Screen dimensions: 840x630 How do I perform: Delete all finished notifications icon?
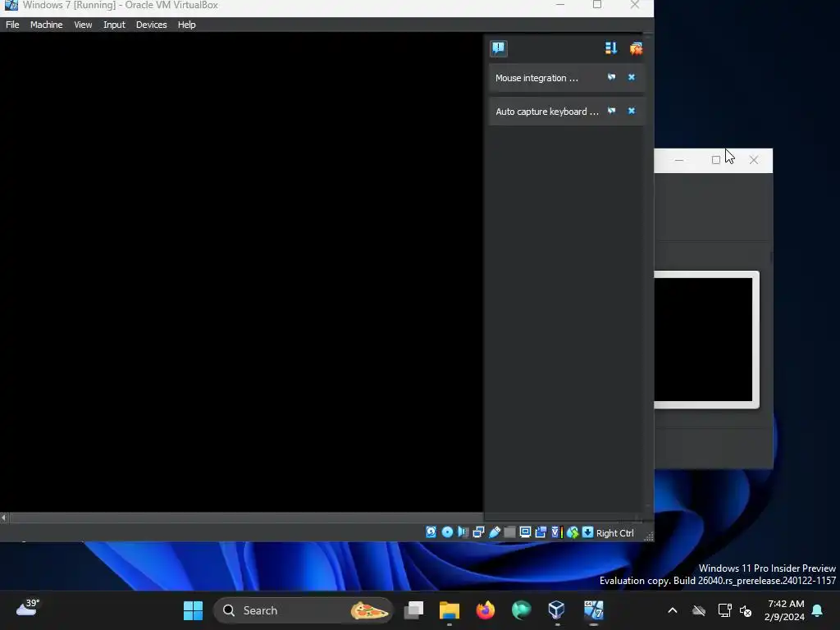tap(636, 48)
